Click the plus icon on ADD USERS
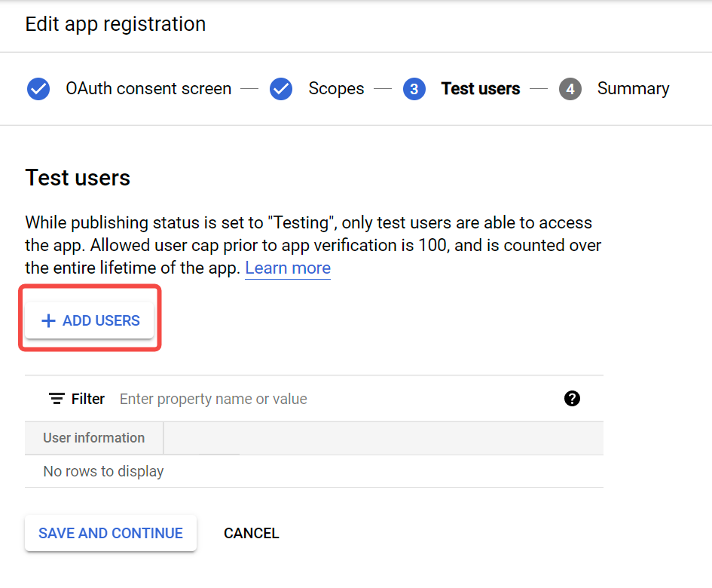The height and width of the screenshot is (588, 712). (48, 320)
